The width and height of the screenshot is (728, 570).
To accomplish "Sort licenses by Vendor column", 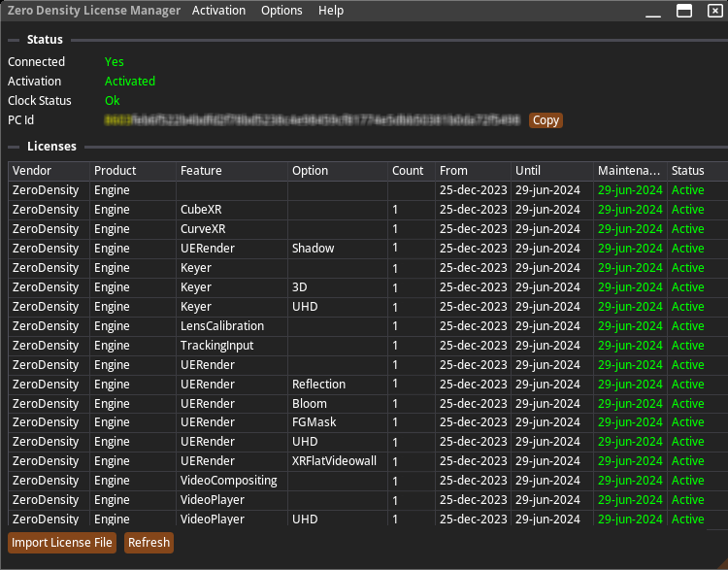I will (49, 171).
